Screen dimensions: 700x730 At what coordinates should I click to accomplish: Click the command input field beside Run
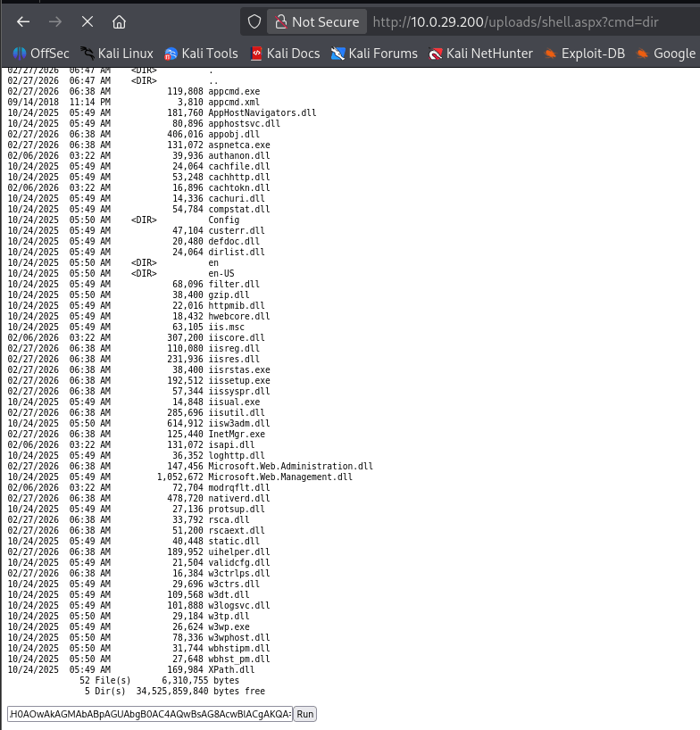(x=149, y=714)
